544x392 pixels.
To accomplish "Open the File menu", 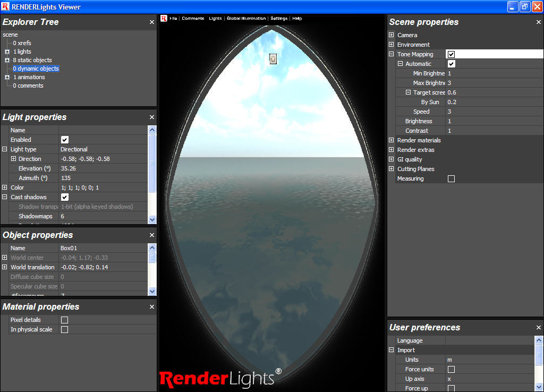I will coord(173,19).
